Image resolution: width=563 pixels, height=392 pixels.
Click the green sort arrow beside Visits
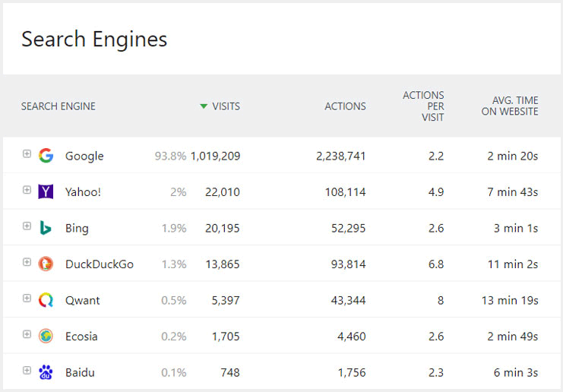pyautogui.click(x=203, y=106)
